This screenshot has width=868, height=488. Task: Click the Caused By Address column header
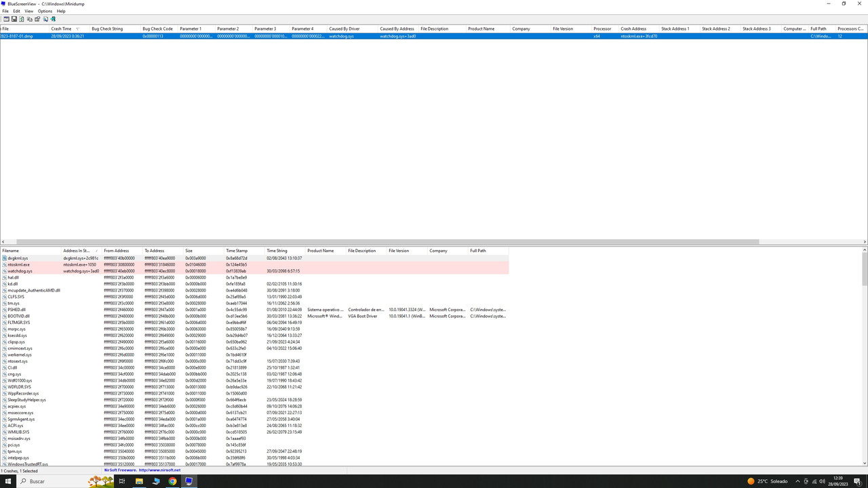[x=397, y=28]
